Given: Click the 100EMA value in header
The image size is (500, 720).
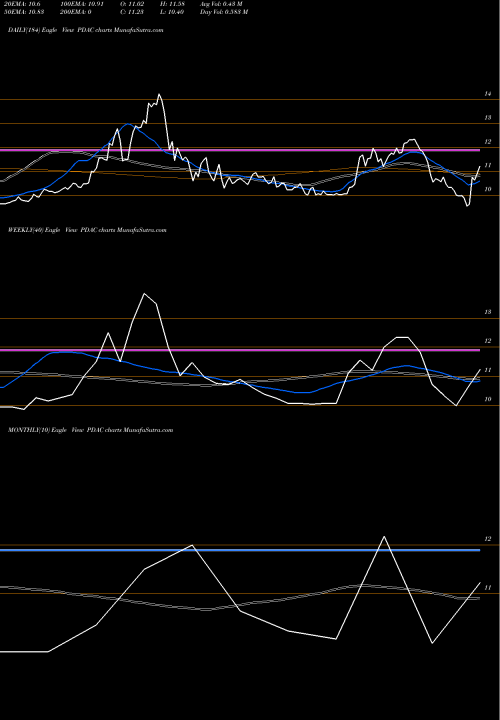Looking at the screenshot, I should (83, 4).
